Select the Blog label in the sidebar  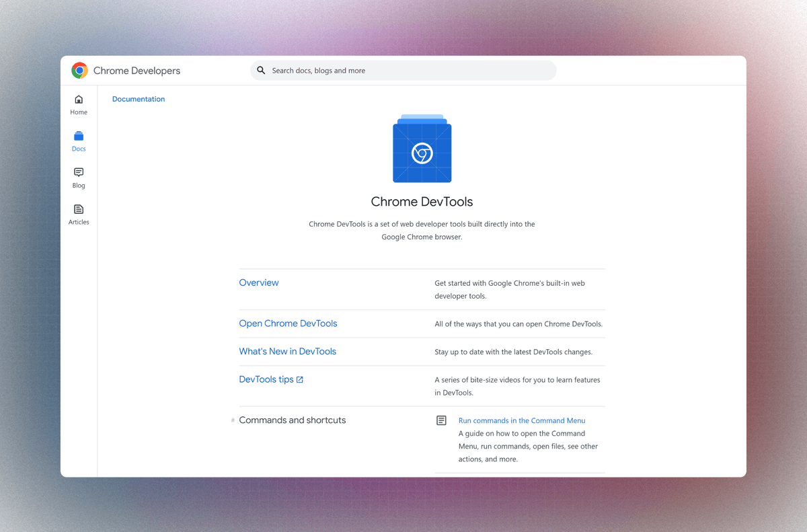pos(79,186)
